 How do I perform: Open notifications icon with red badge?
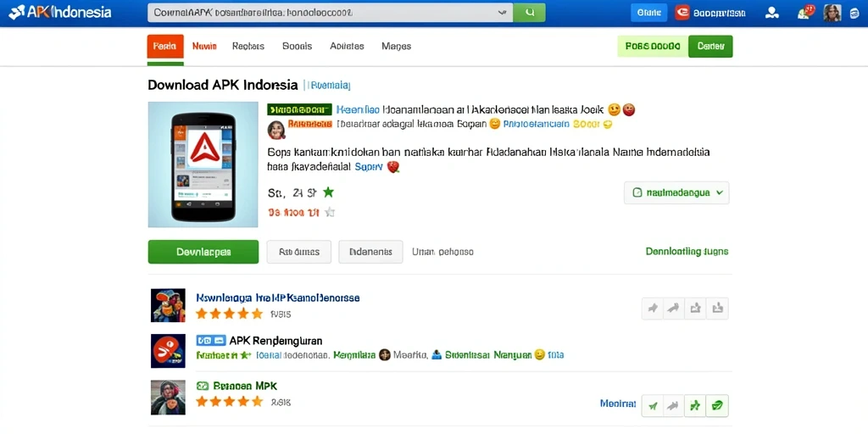click(x=805, y=12)
